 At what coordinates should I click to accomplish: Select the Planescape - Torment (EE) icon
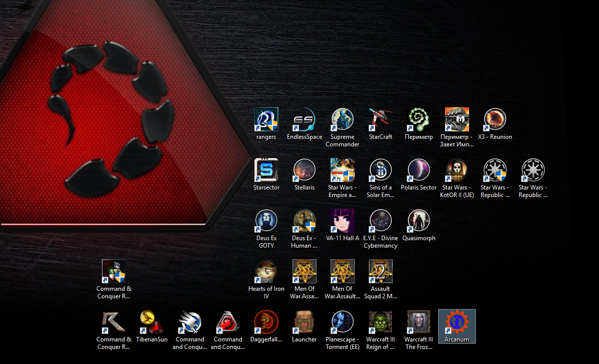coord(343,321)
